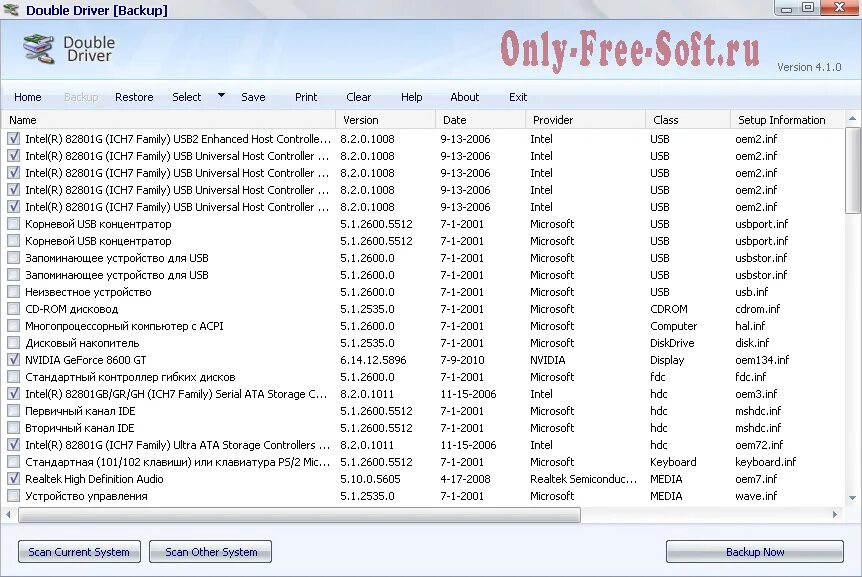
Task: Click the Display class cell
Action: pos(667,360)
